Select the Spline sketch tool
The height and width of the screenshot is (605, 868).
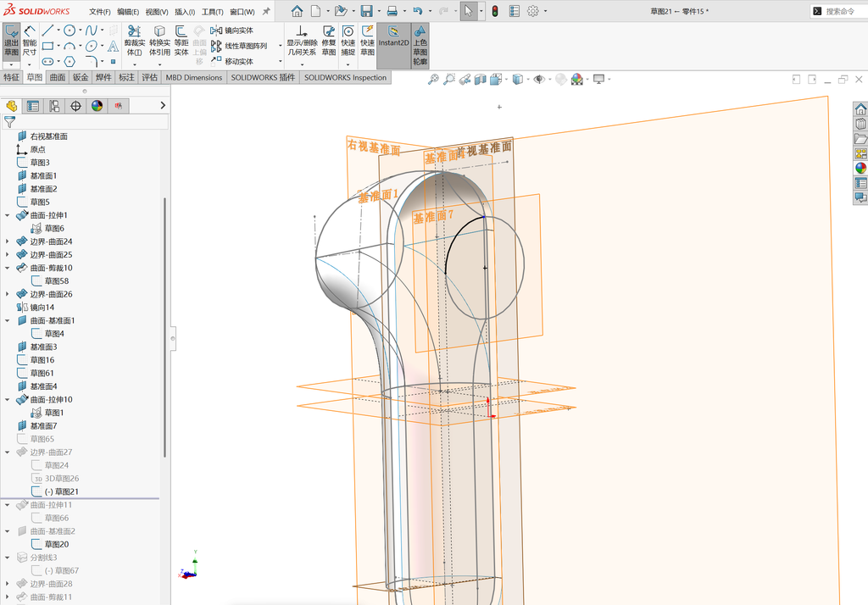(x=92, y=31)
